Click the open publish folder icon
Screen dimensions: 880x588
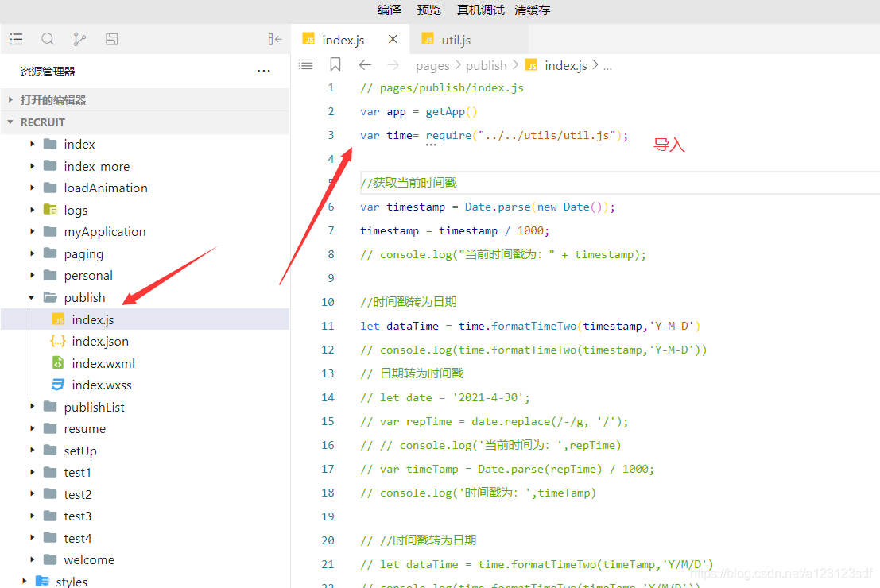[x=51, y=297]
